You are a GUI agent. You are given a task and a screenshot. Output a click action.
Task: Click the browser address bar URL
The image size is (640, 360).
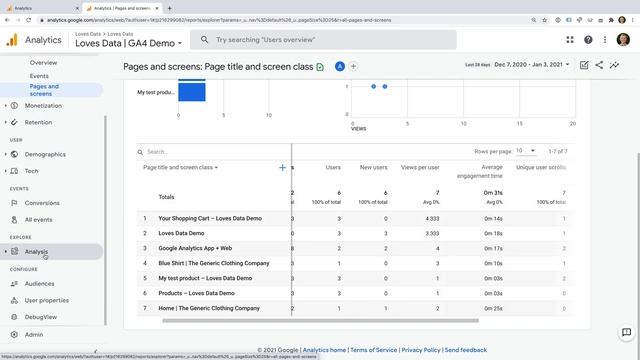tap(219, 20)
